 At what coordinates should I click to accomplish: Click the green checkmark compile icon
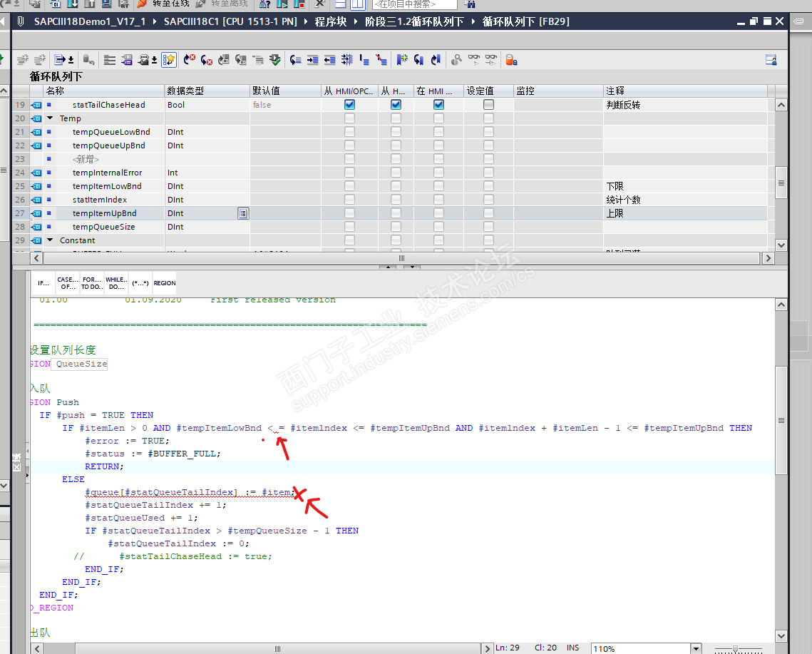click(275, 60)
